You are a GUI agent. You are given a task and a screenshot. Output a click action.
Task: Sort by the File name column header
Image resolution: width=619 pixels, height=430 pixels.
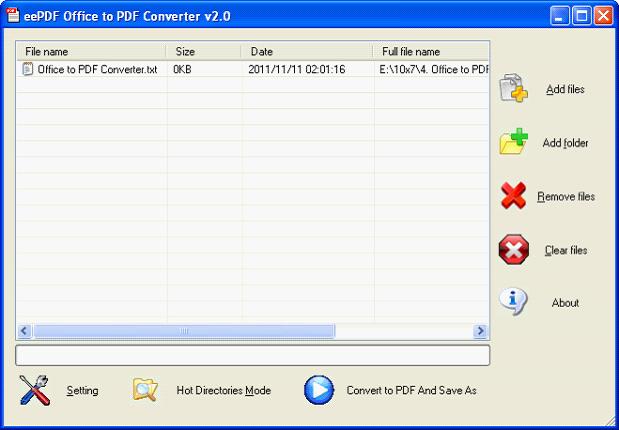tap(91, 51)
